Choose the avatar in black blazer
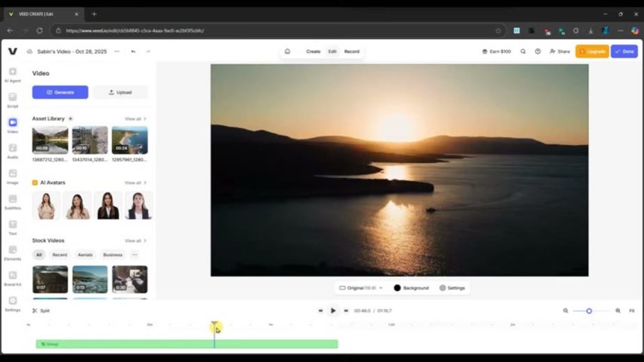 pos(108,205)
